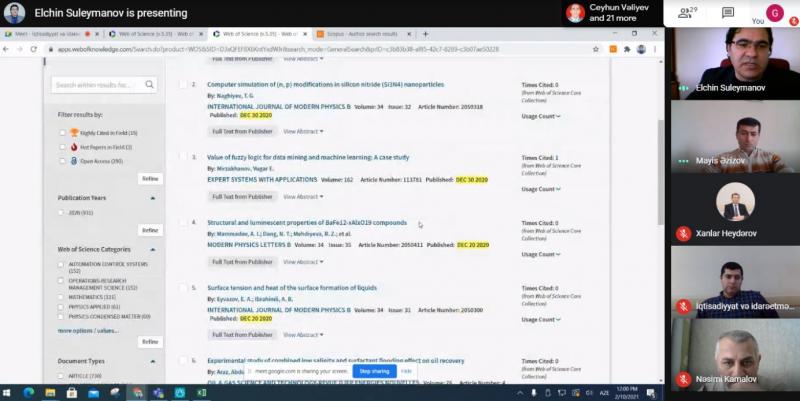Open File Explorer from the taskbar

tap(50, 393)
